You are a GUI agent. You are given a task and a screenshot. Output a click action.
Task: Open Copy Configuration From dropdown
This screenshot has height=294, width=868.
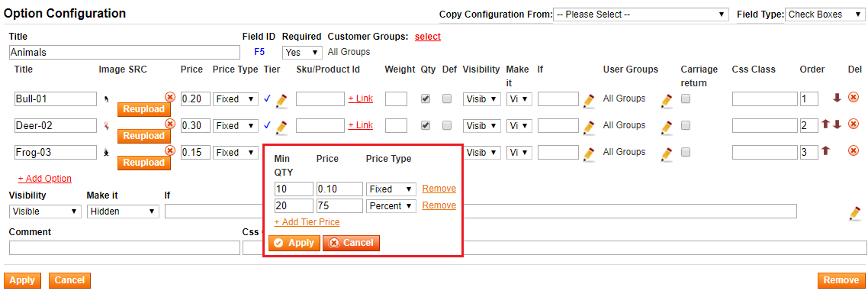[641, 15]
